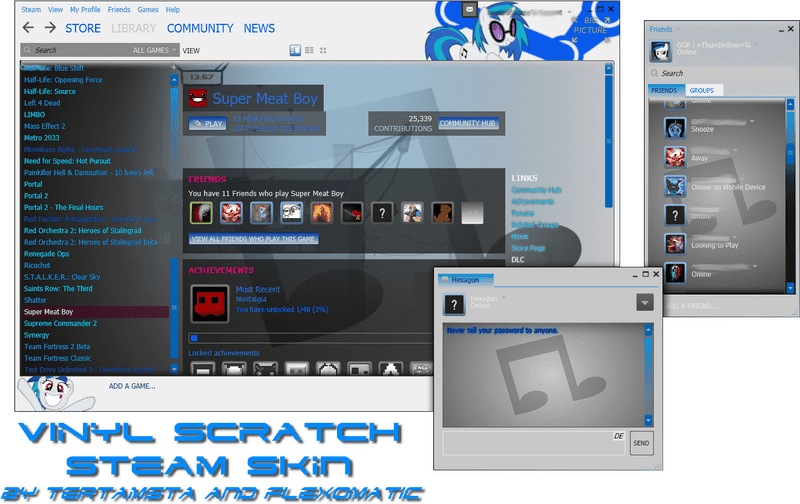Viewport: 800px width, 504px height.
Task: Close the Hexagun chat tab
Action: (488, 280)
